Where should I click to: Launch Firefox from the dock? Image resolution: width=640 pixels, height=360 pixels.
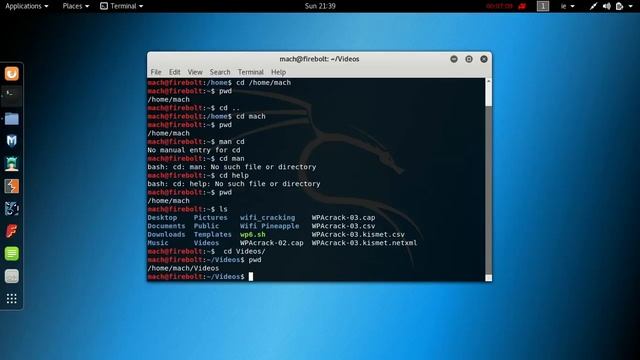pos(11,73)
